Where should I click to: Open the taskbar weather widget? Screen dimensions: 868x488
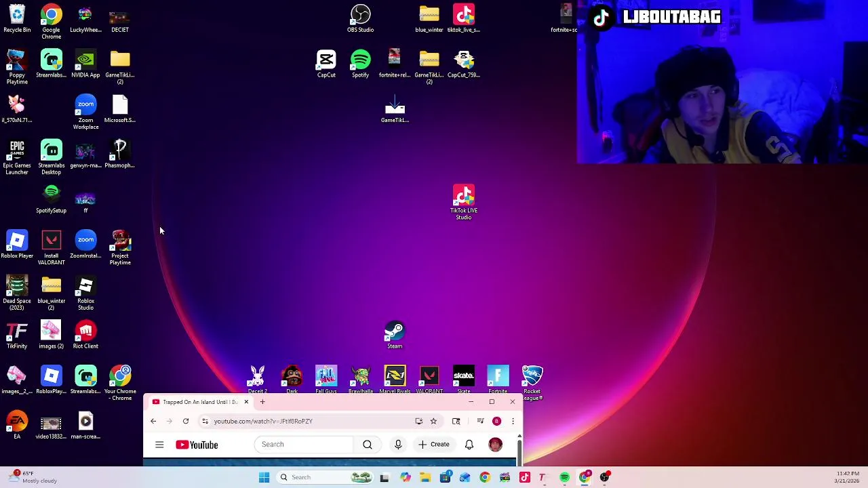point(31,477)
